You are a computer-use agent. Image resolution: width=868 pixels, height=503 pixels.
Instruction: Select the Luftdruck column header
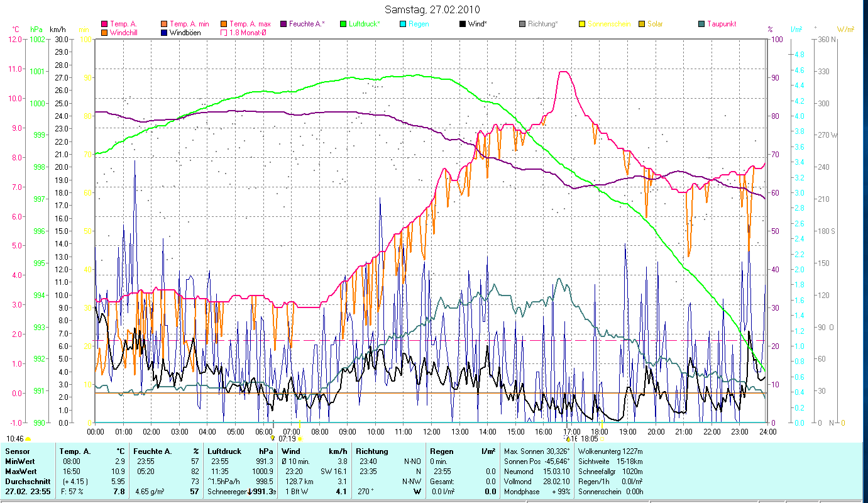(224, 451)
